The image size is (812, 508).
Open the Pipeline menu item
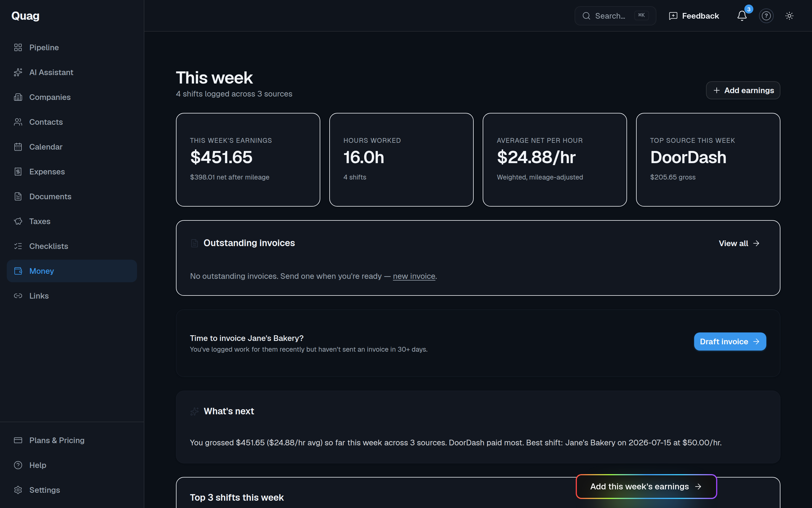72,47
